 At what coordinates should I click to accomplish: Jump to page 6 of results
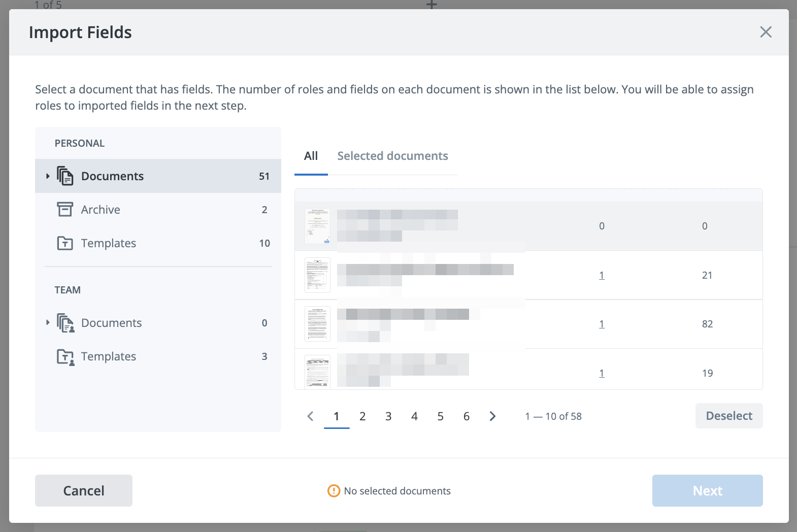coord(467,416)
